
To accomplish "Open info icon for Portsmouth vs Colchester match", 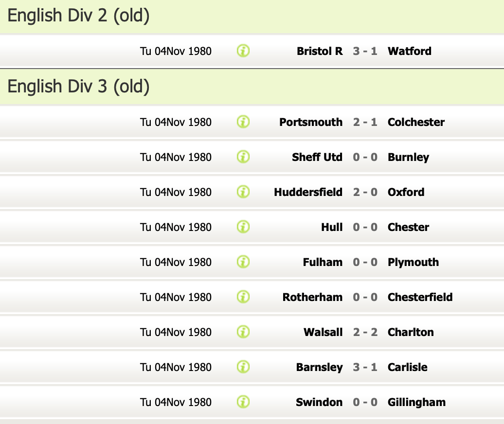I will tap(243, 122).
